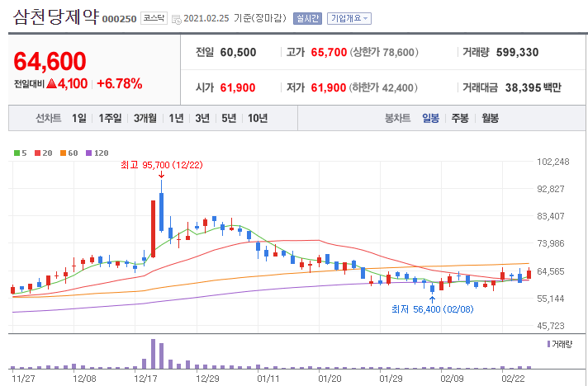Click the stock code 000250
The image size is (588, 386).
(119, 19)
